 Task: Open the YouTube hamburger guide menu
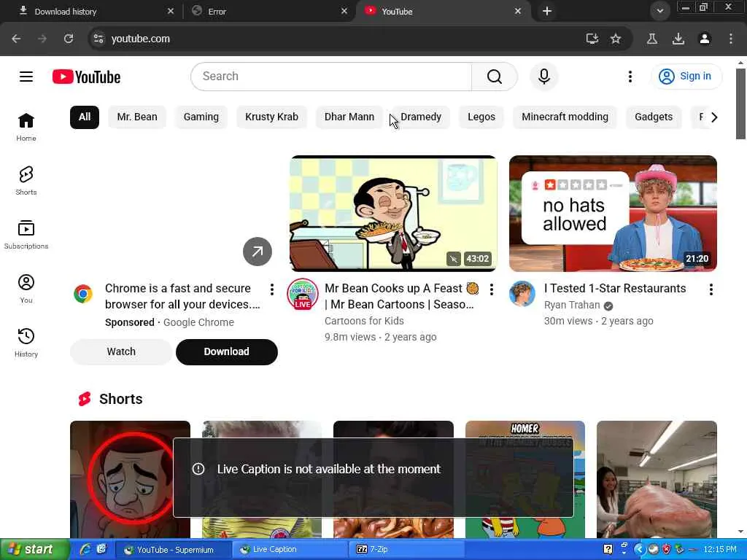[26, 77]
